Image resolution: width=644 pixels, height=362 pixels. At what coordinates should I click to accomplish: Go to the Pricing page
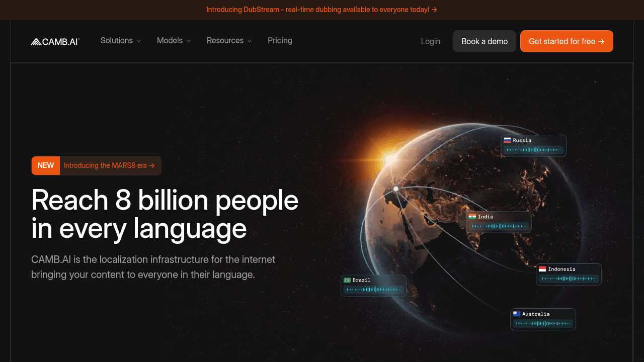coord(280,41)
